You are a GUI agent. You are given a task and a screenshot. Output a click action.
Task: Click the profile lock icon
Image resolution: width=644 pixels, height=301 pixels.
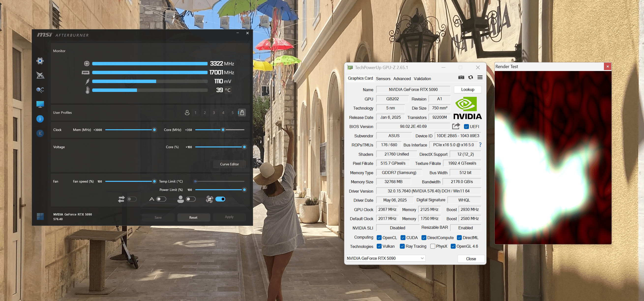coord(242,113)
